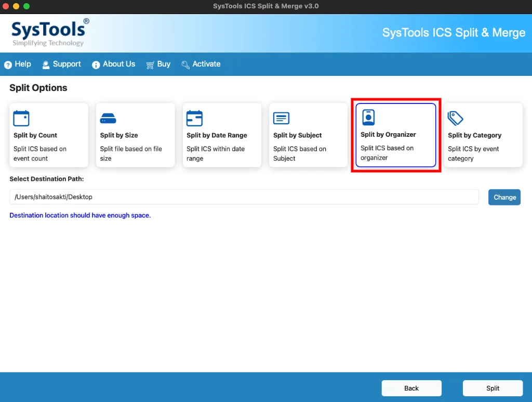Open the About Us menu label
The width and height of the screenshot is (532, 402).
coord(119,64)
